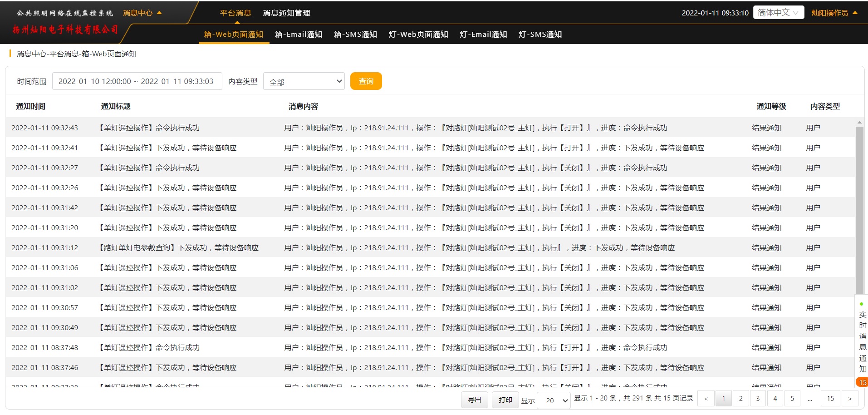Click the 导出 export button
The height and width of the screenshot is (415, 868).
click(x=475, y=400)
